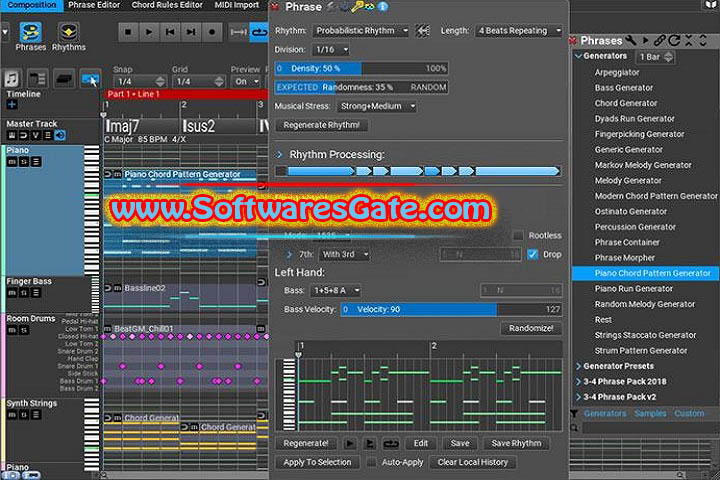The height and width of the screenshot is (480, 720).
Task: Select the track list view icon
Action: tap(37, 79)
